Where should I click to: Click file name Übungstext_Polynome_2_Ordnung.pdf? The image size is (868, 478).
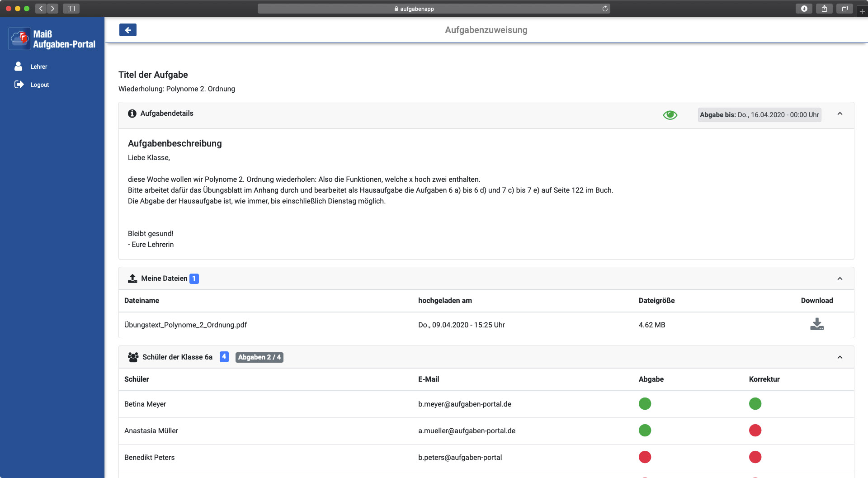(185, 325)
